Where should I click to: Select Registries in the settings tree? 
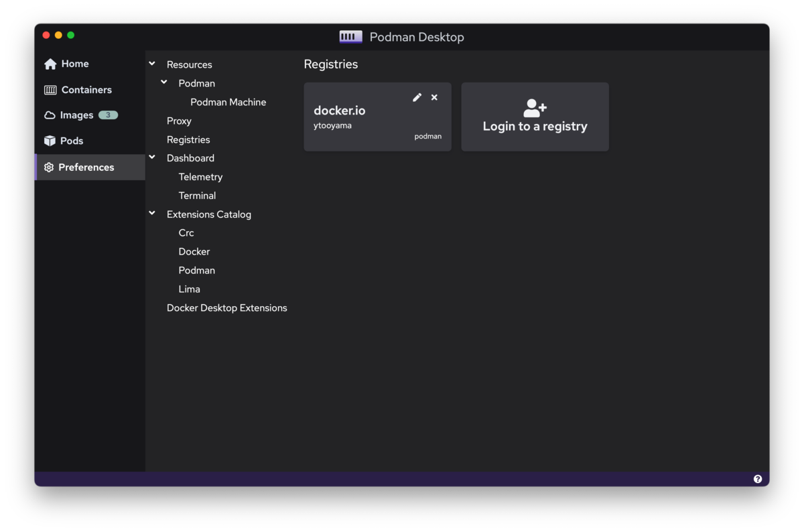188,139
